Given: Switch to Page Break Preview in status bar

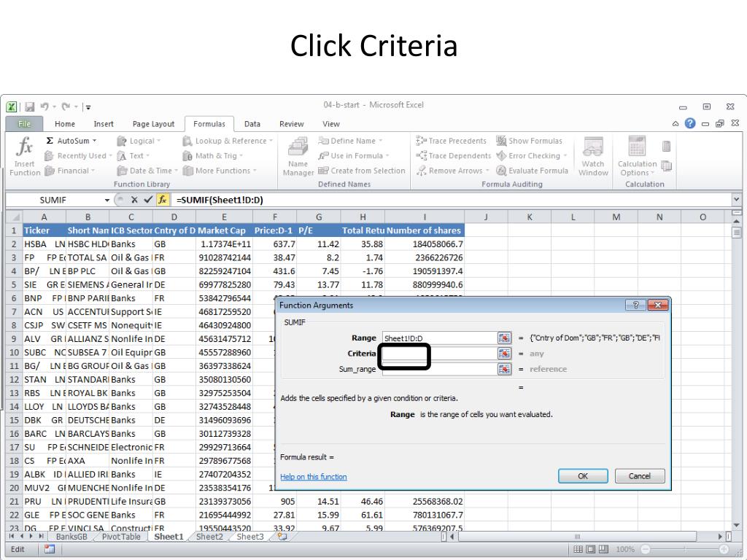Looking at the screenshot, I should pos(603,550).
